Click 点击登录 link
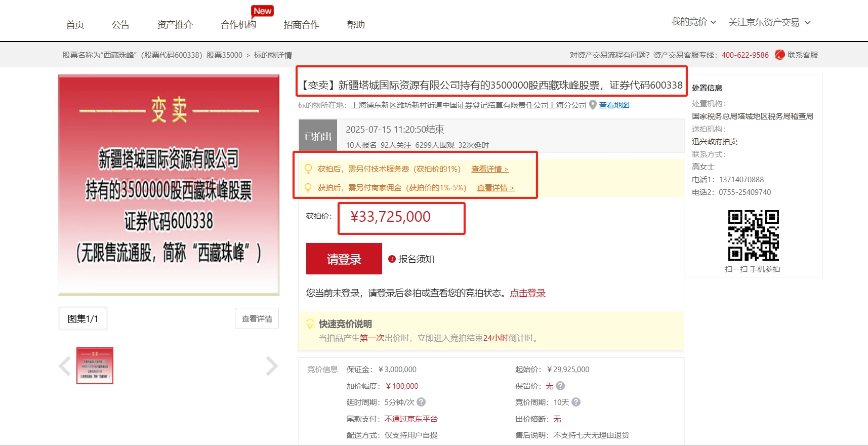Screen dimensions: 868x446 click(x=527, y=293)
